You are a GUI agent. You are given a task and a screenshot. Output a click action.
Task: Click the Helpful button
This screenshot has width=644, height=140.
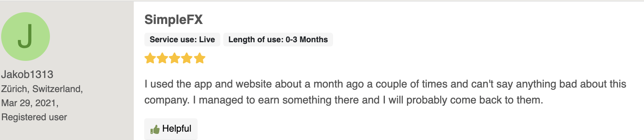(171, 129)
